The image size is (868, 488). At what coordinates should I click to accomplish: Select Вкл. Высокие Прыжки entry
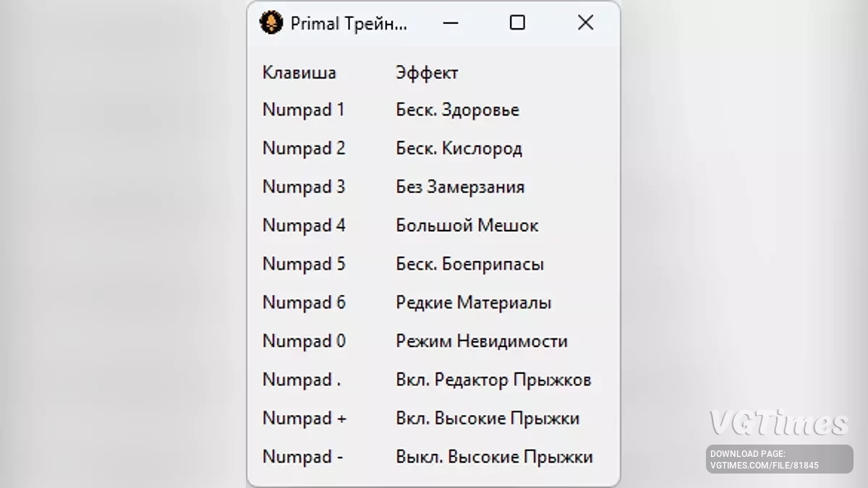[488, 419]
